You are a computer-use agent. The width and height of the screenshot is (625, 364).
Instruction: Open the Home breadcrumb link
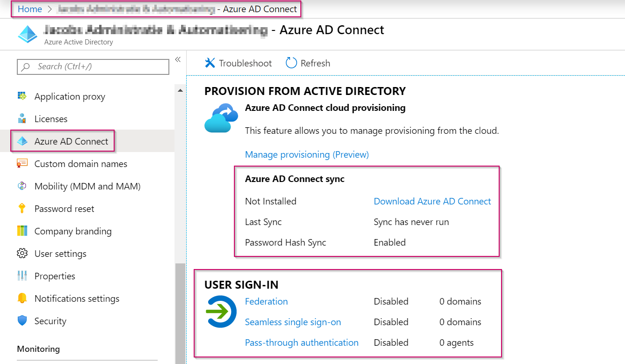(x=29, y=8)
